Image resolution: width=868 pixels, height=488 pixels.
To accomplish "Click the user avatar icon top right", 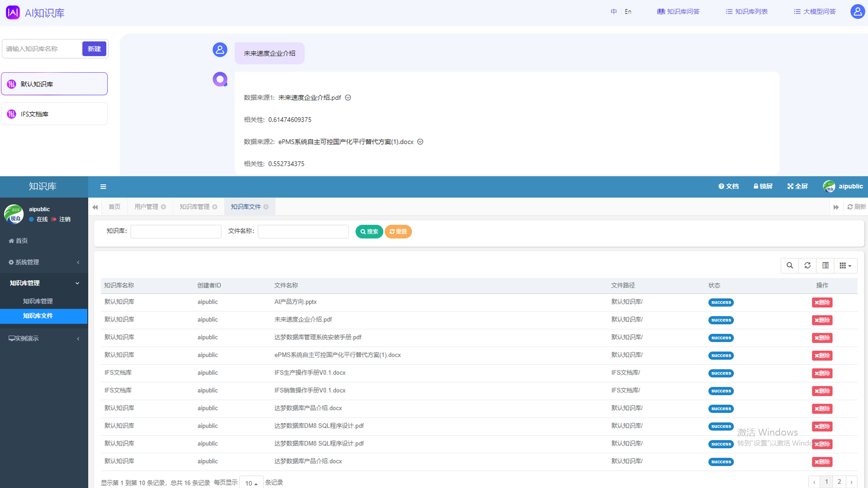I will (857, 12).
